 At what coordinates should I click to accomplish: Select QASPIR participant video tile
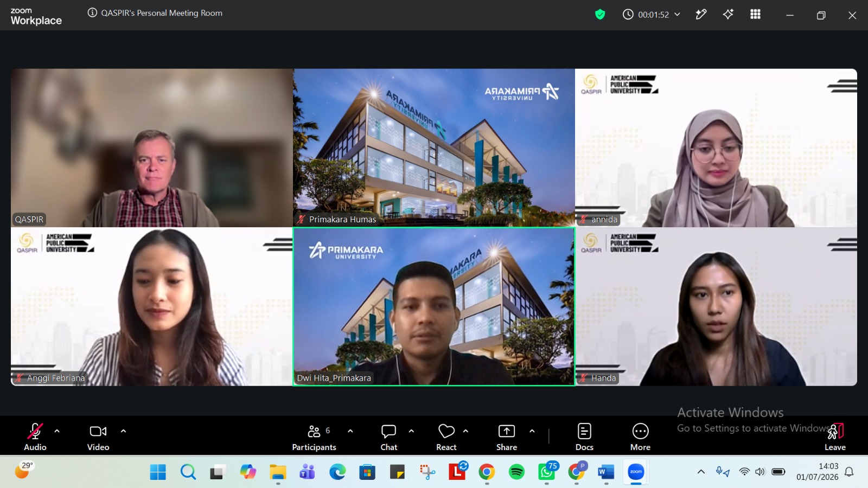pyautogui.click(x=152, y=147)
